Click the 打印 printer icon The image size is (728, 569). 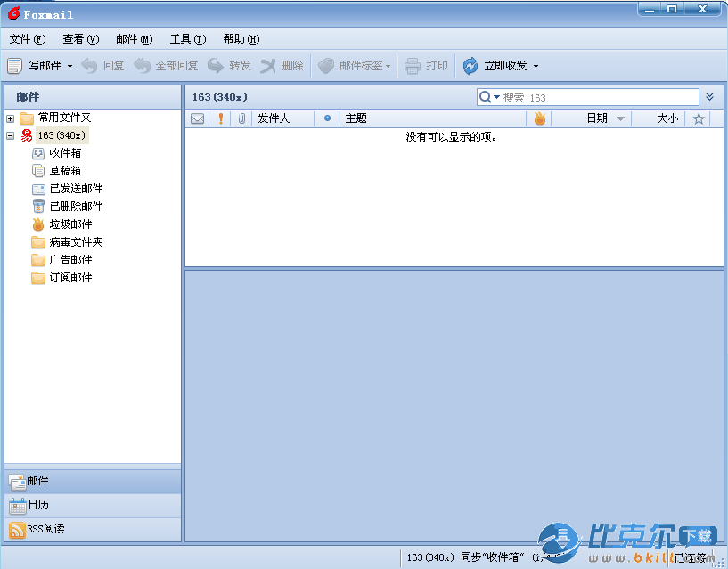point(413,66)
